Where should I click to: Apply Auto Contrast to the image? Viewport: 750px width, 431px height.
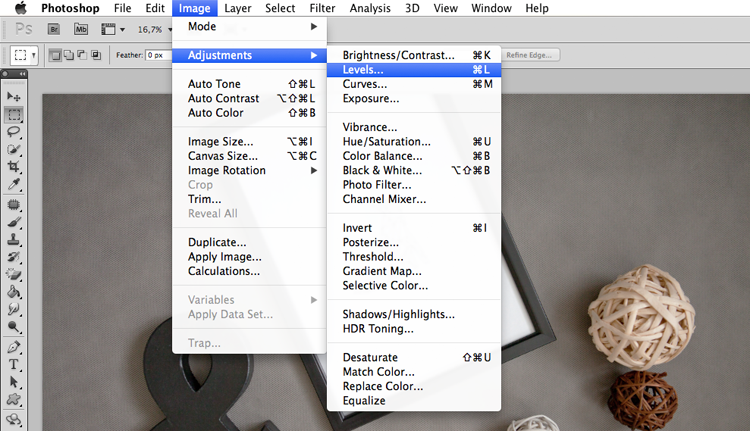[249, 99]
